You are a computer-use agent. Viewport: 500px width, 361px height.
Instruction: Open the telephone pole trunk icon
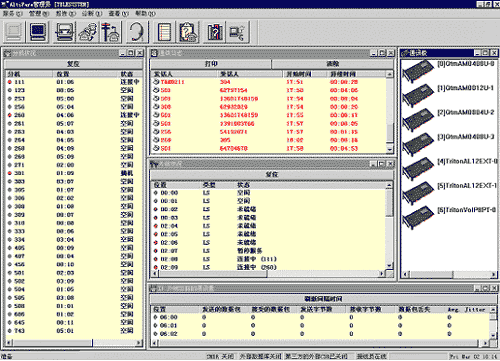[110, 32]
